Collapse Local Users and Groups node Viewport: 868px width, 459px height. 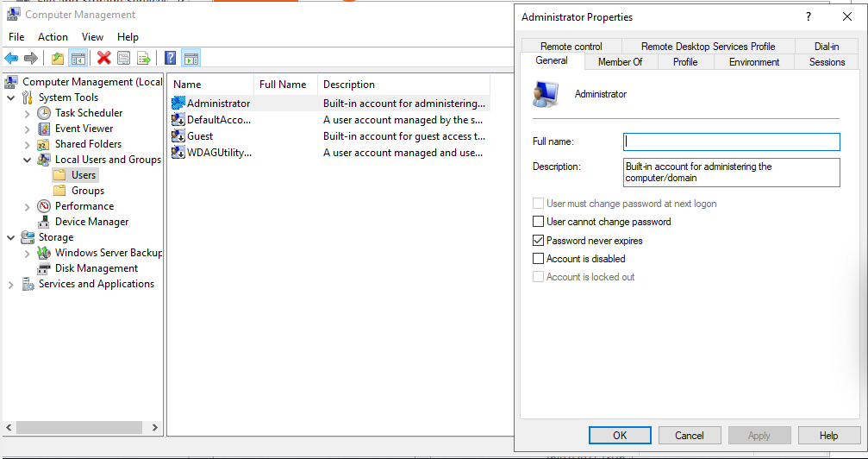(27, 160)
